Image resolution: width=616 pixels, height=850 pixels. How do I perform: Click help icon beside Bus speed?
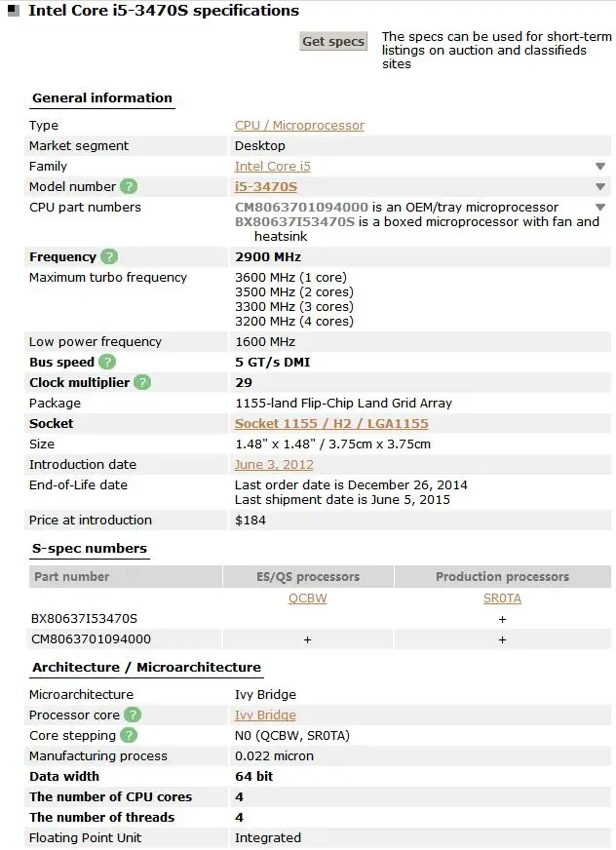click(107, 363)
